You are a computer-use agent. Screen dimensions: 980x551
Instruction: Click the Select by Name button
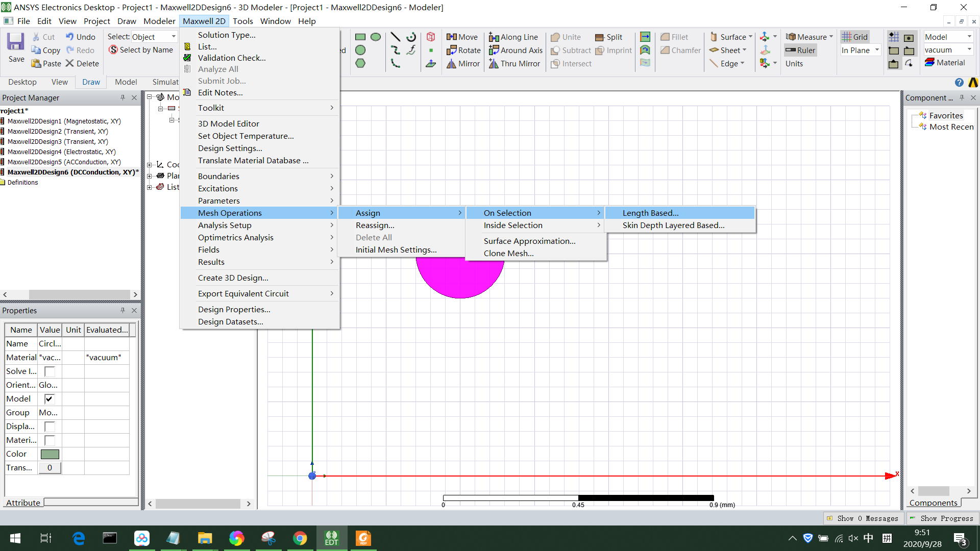pos(141,49)
